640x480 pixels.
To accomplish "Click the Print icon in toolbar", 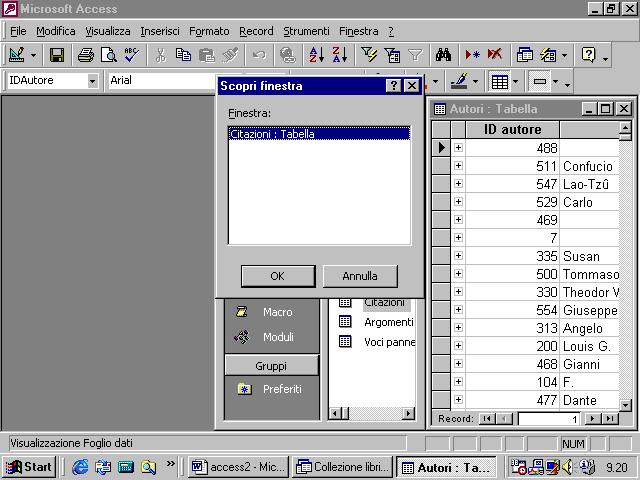I will pos(85,55).
